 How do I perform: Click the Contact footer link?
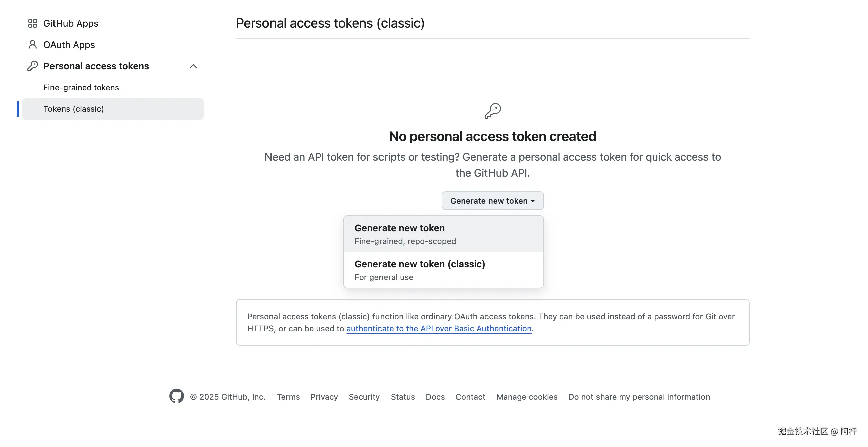pos(470,397)
